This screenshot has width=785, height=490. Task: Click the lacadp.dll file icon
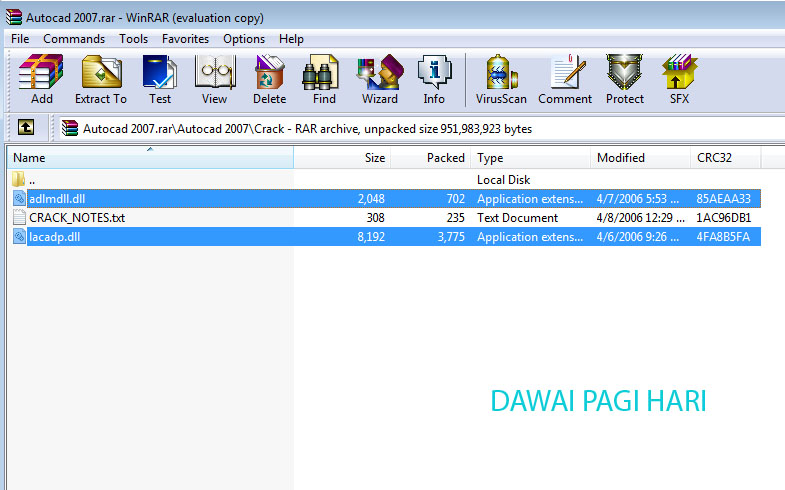(x=19, y=237)
